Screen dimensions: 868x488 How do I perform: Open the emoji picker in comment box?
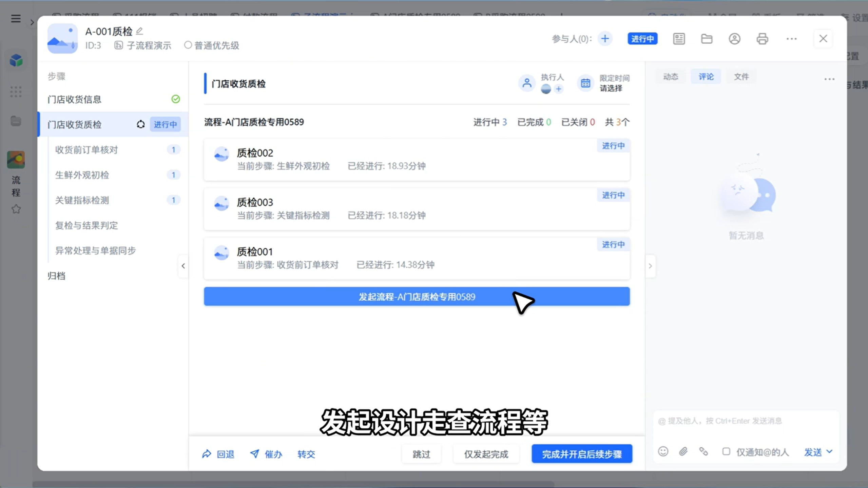click(x=663, y=451)
